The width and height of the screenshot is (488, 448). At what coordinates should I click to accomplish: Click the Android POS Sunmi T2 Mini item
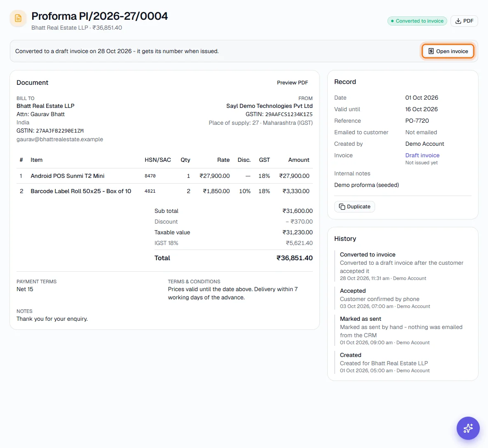(x=68, y=176)
